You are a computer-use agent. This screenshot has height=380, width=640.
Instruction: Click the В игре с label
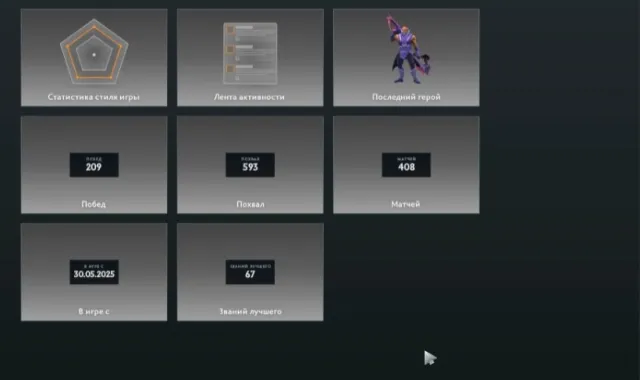[x=94, y=311]
